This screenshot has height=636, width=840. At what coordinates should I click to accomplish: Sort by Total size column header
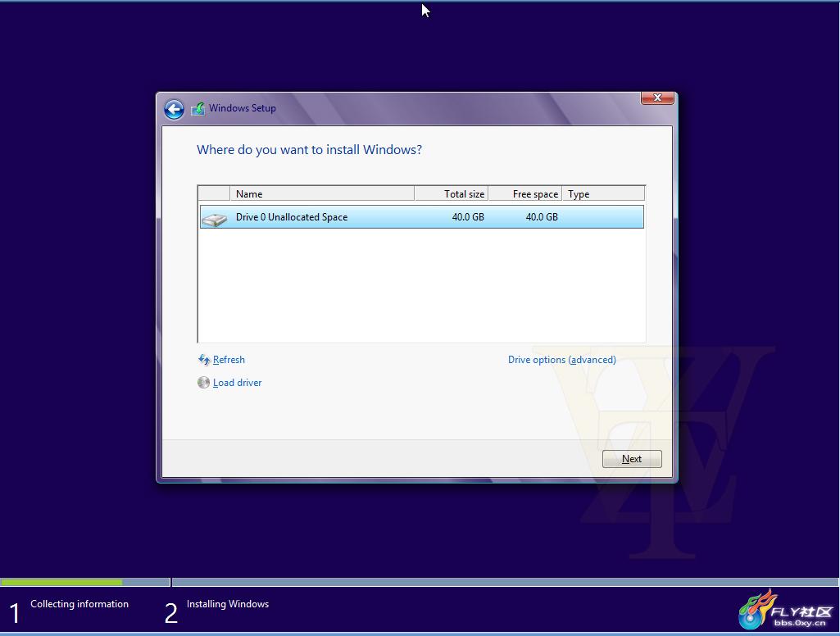[x=451, y=193]
